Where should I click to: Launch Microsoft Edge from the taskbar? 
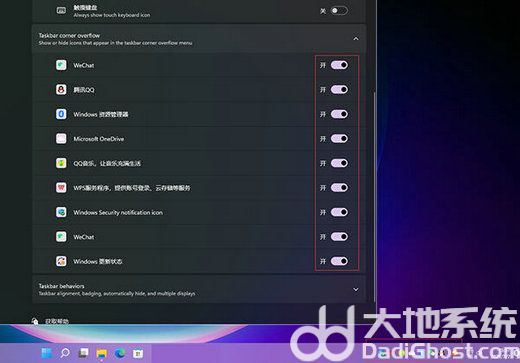120,353
